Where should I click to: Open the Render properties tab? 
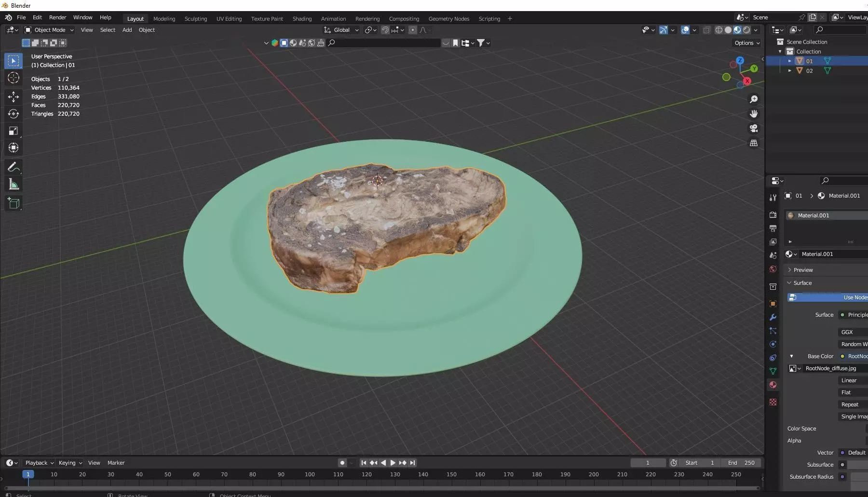coord(773,215)
